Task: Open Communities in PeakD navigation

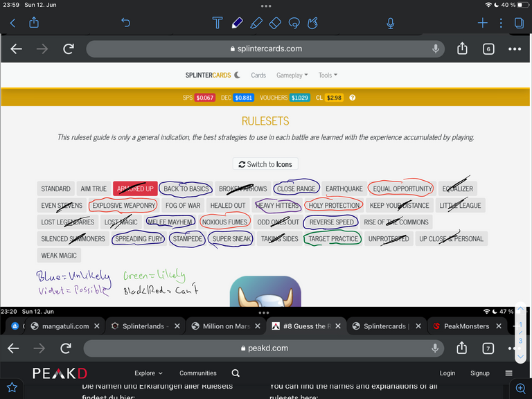Action: click(198, 373)
